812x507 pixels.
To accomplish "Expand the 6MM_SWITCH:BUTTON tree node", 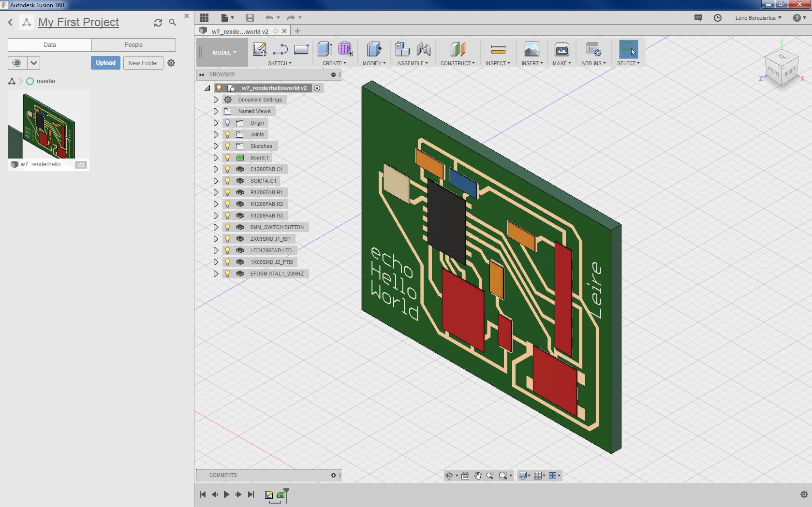I will 216,227.
